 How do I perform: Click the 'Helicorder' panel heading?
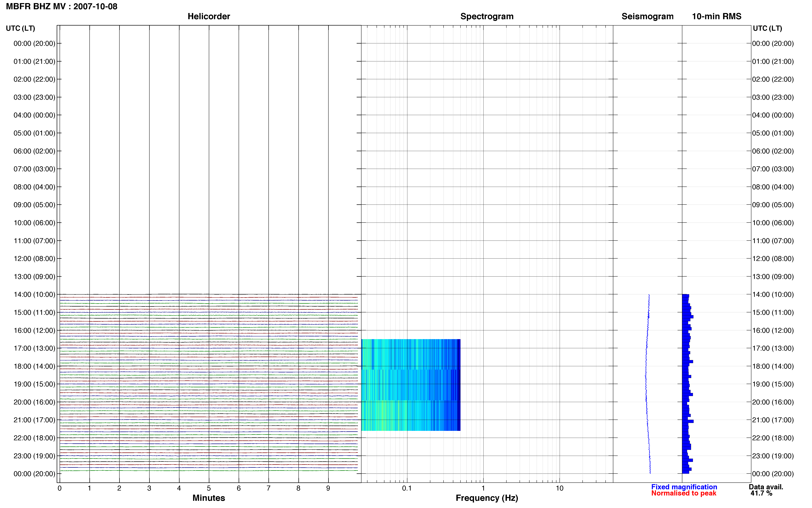tap(209, 16)
